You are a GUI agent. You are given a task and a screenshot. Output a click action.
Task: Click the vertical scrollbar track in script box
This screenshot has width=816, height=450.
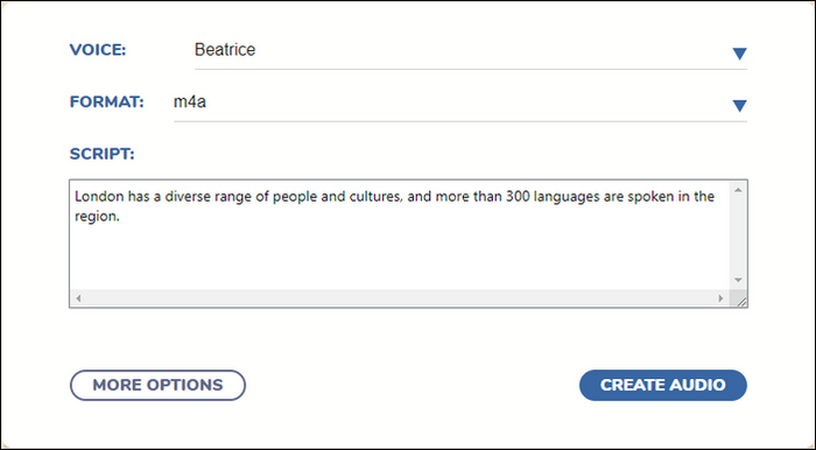coord(738,235)
